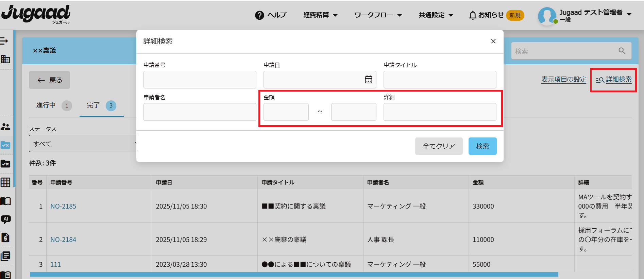Click the 検索 button in dialog
Screen dimensions: 644x279
click(482, 146)
